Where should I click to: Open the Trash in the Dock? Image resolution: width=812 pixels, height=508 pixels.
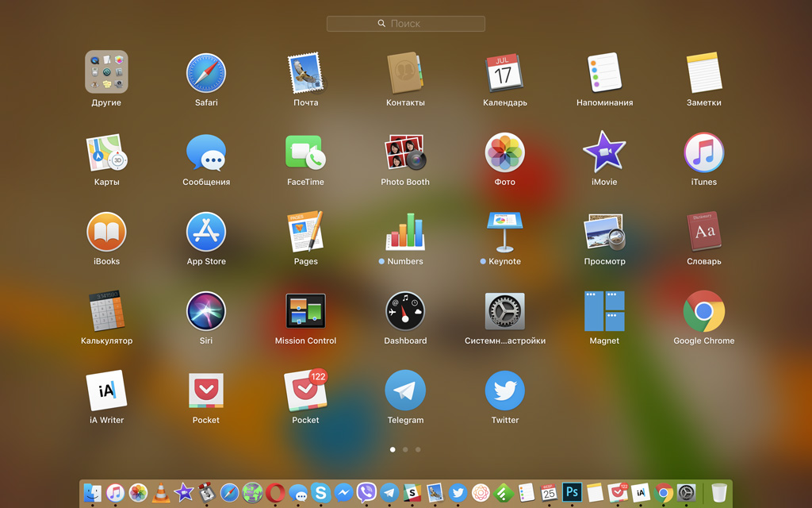point(718,492)
